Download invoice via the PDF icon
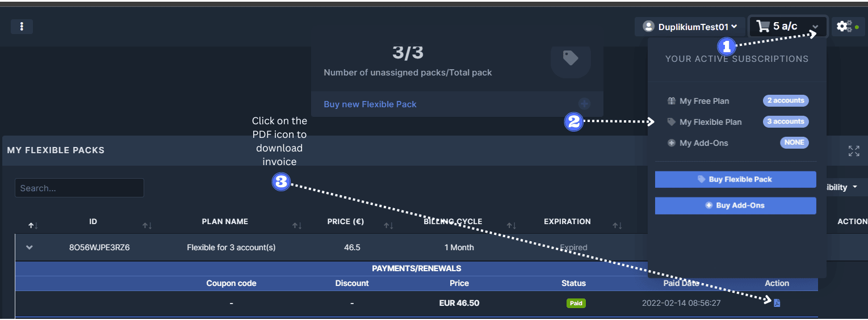 [x=777, y=303]
